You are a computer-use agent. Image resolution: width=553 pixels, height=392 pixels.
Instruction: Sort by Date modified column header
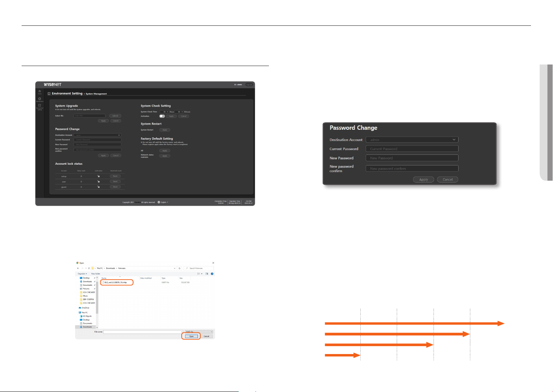pyautogui.click(x=146, y=278)
